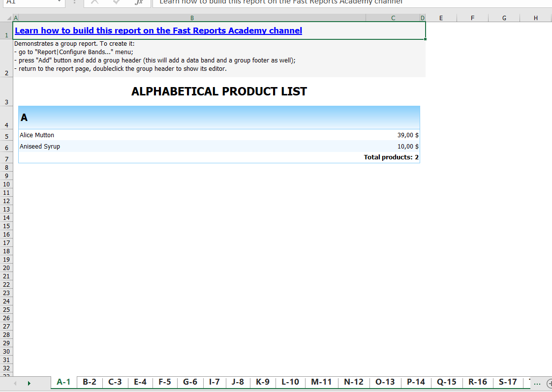
Task: Go to the P-14 sheet tab
Action: [416, 382]
